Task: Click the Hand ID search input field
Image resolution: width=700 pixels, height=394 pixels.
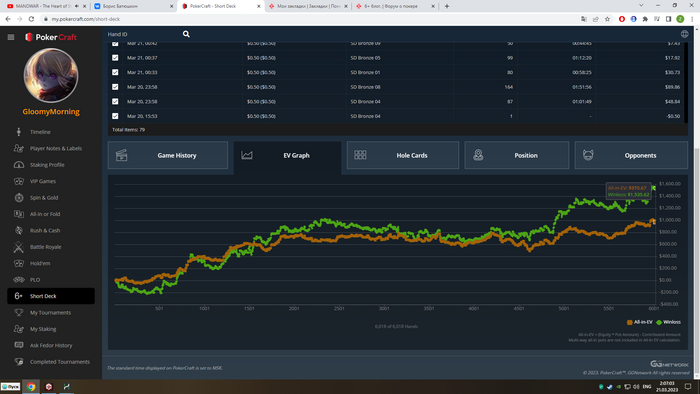Action: pyautogui.click(x=143, y=34)
